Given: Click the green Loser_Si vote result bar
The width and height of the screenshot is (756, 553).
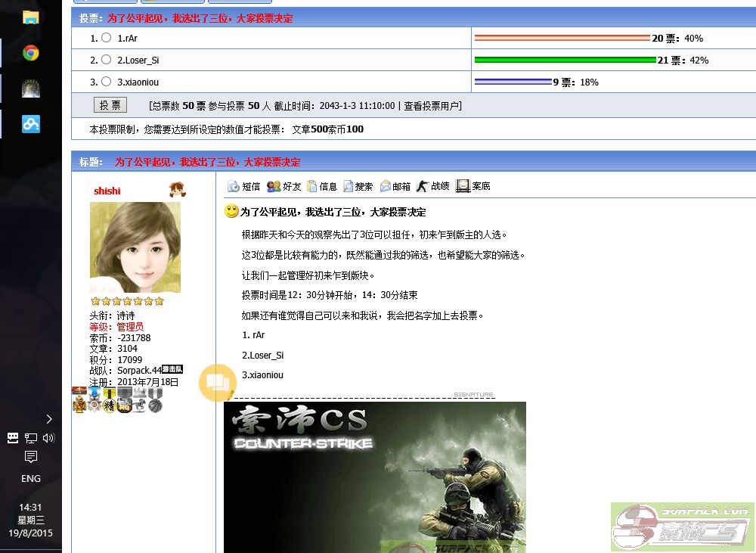Looking at the screenshot, I should (x=565, y=60).
